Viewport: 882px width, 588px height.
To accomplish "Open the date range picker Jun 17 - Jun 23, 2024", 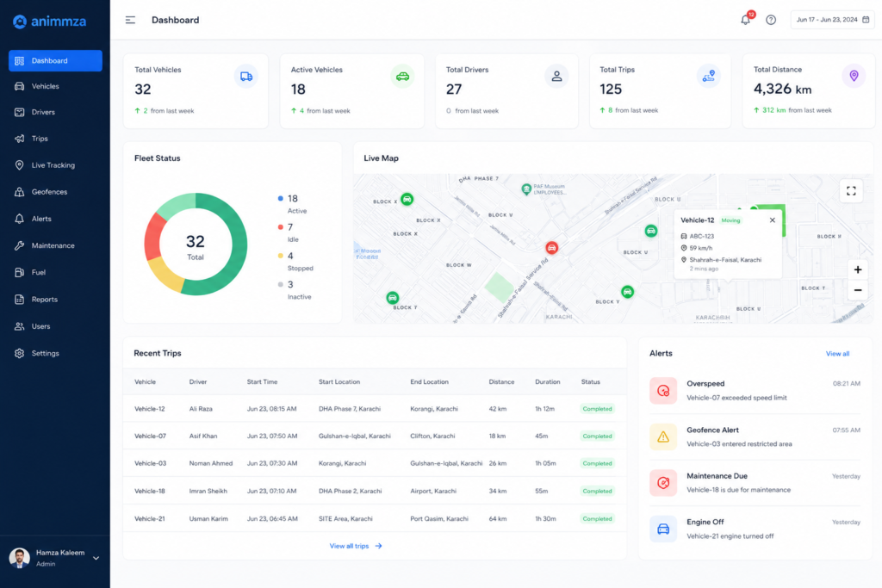I will [832, 20].
